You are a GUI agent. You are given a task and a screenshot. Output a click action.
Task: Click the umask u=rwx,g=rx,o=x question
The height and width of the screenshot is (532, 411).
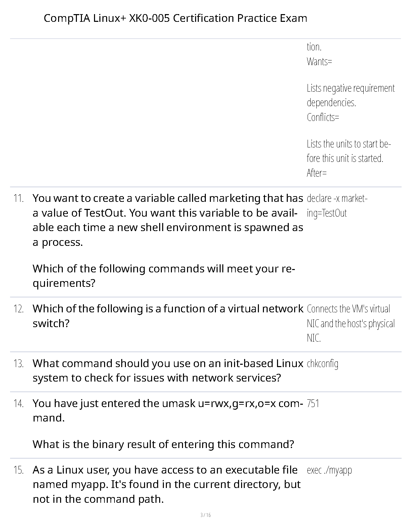pos(167,410)
